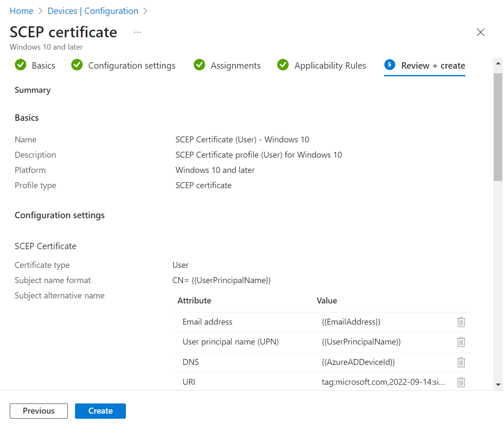504x431 pixels.
Task: Click the Create button
Action: point(100,411)
